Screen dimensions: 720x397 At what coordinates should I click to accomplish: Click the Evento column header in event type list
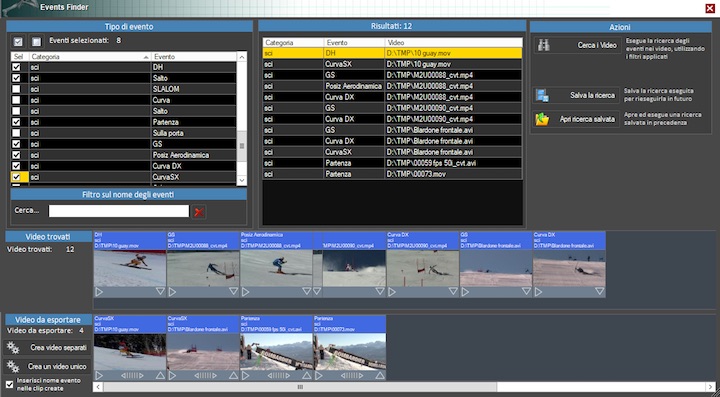tap(194, 57)
